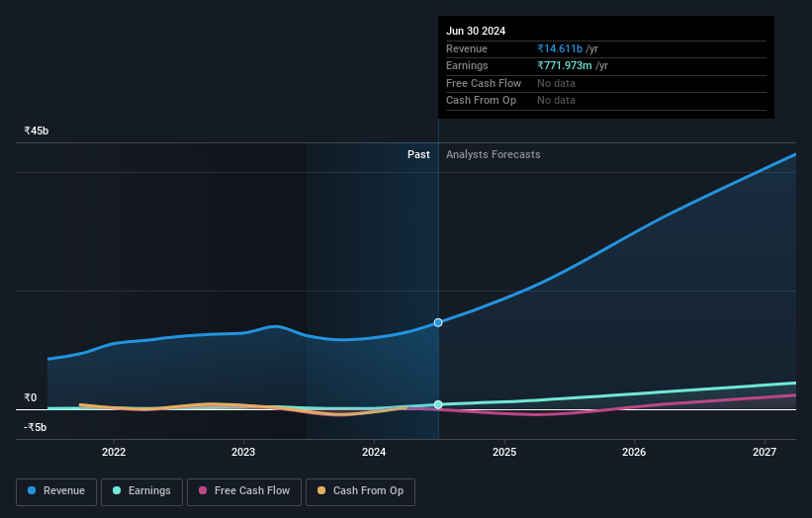This screenshot has width=812, height=518.
Task: Click the 2022 x-axis label
Action: point(114,452)
